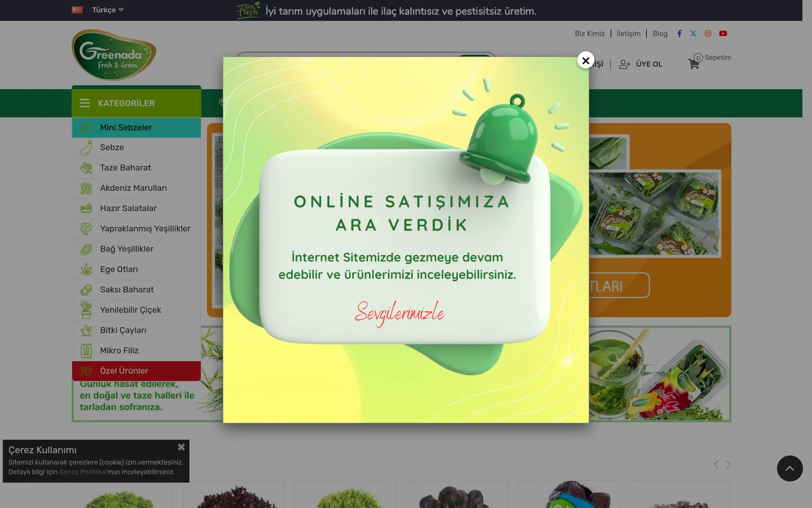The height and width of the screenshot is (508, 812).
Task: Open the Ege Otları category
Action: point(136,269)
